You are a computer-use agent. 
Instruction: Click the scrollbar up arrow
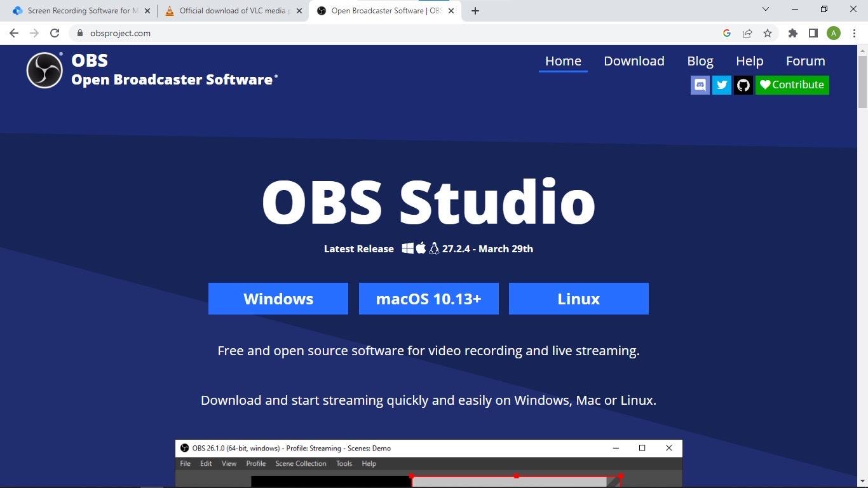[x=862, y=50]
